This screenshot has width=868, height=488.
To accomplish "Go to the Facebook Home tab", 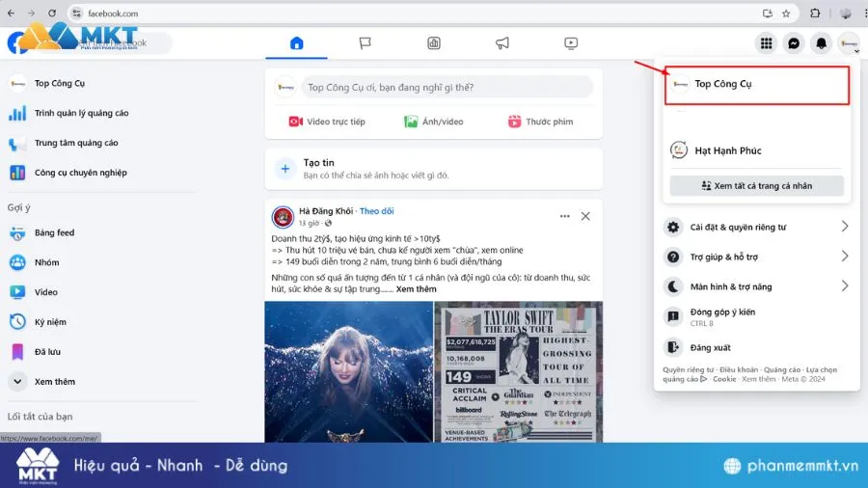I will 297,43.
